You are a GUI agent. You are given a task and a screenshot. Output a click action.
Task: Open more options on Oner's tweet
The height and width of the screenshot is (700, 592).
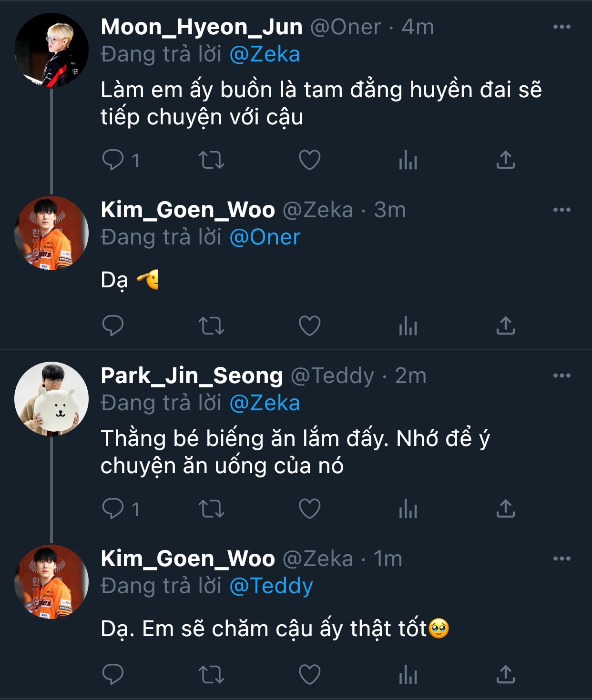tap(561, 27)
